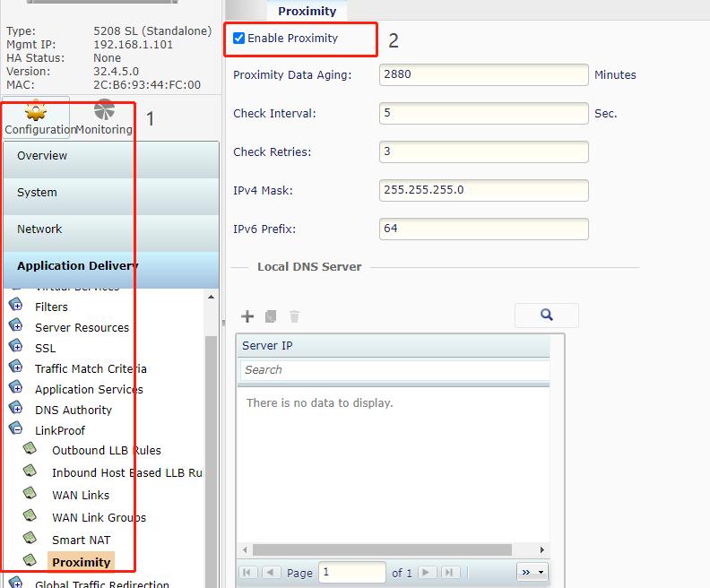
Task: Click the magnifier search button
Action: 547,315
